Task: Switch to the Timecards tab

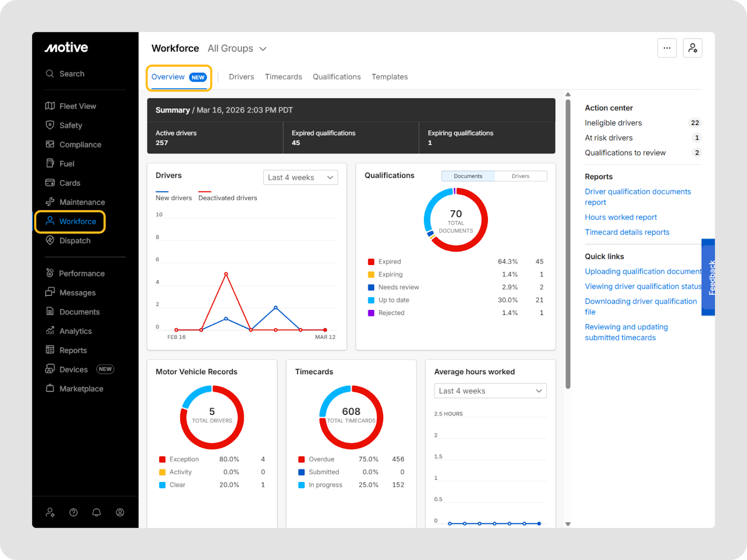Action: [x=283, y=77]
